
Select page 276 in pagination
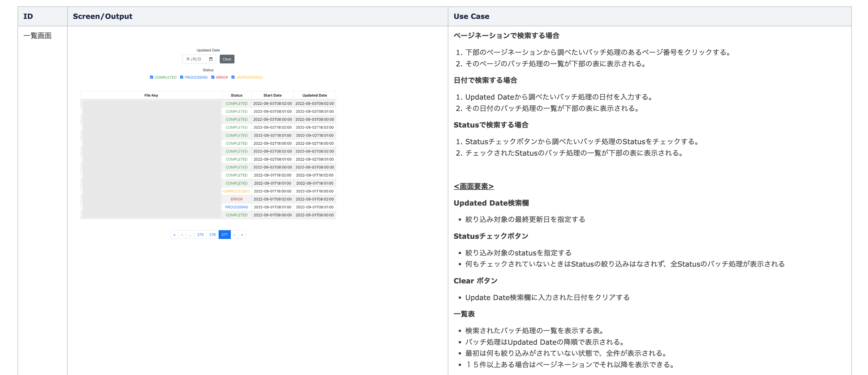pyautogui.click(x=212, y=235)
